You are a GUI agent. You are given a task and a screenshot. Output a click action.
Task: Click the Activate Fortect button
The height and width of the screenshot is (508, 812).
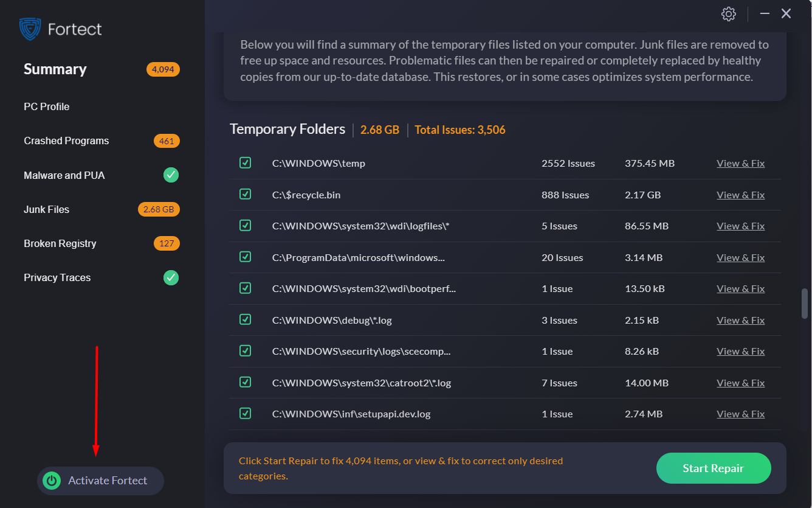click(101, 481)
